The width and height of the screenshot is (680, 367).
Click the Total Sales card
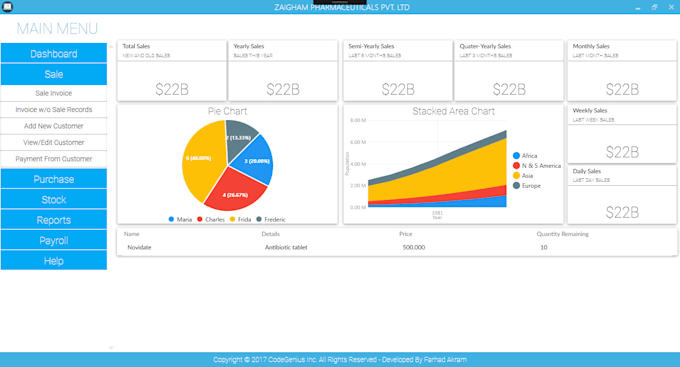pyautogui.click(x=172, y=71)
